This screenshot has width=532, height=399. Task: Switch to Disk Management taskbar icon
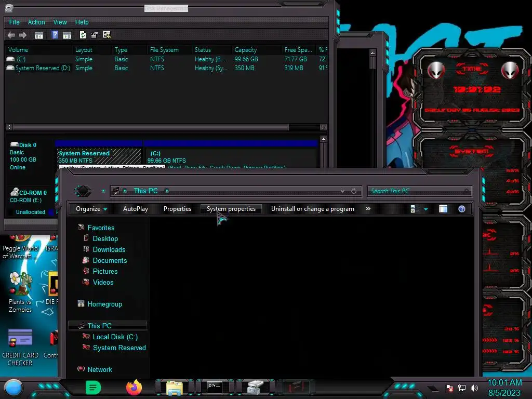tap(255, 388)
